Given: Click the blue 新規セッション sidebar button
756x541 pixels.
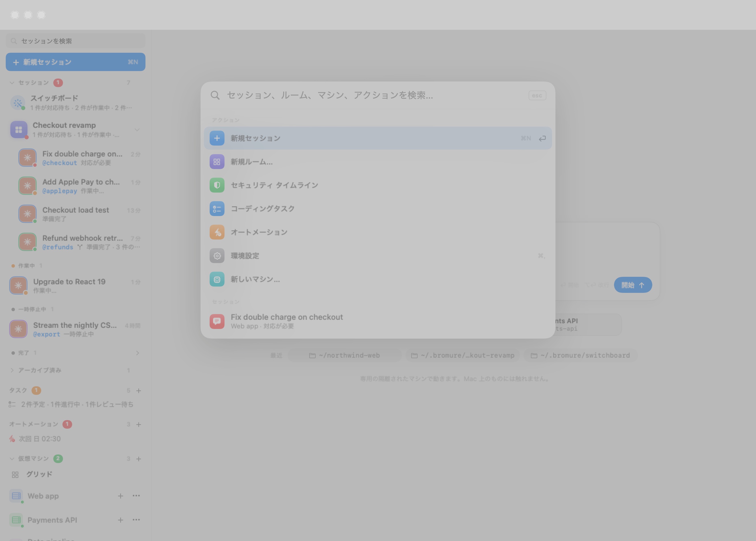Looking at the screenshot, I should point(76,62).
